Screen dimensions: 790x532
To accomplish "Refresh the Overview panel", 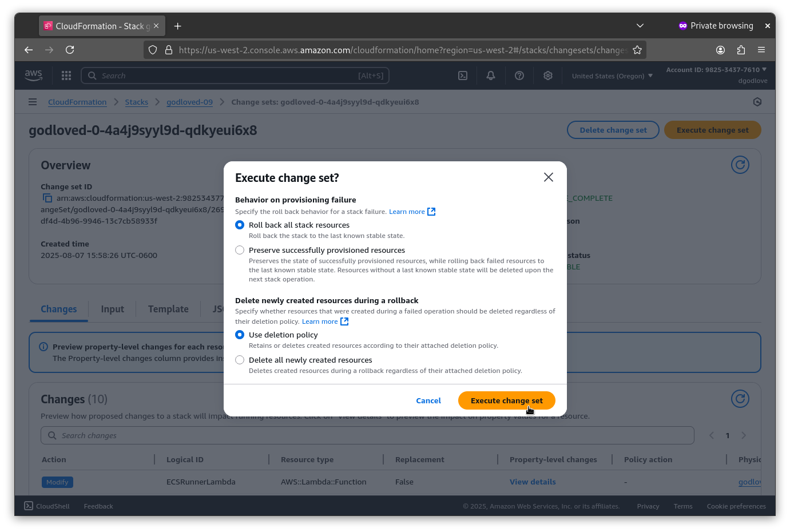I will point(740,165).
